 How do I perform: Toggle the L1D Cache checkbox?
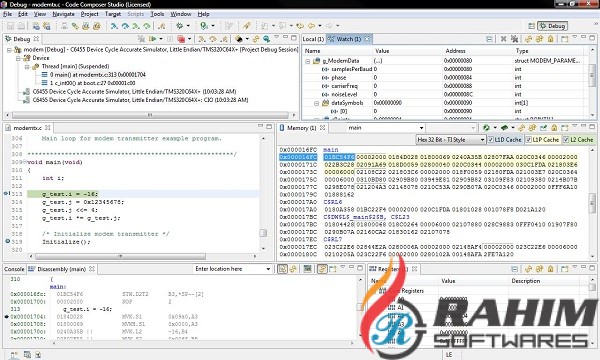(x=491, y=140)
